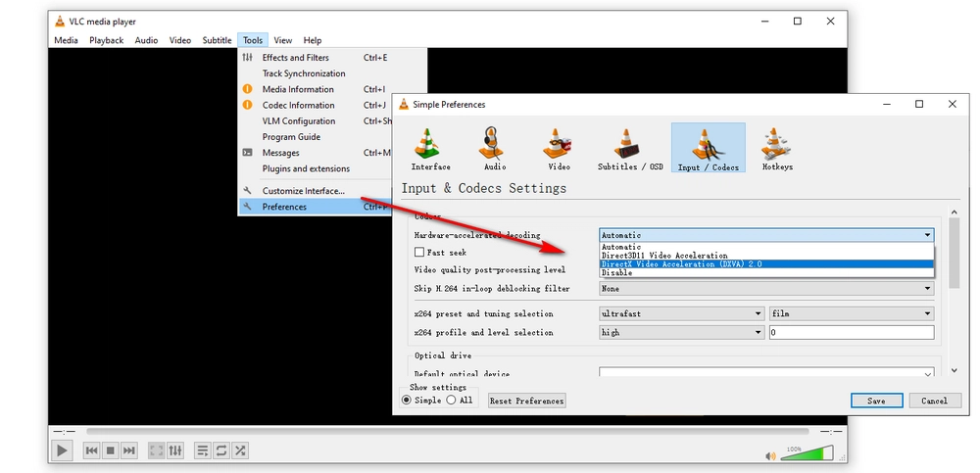Select Automatic option in decoding list
Screen dimensions: 980x473
tap(766, 247)
